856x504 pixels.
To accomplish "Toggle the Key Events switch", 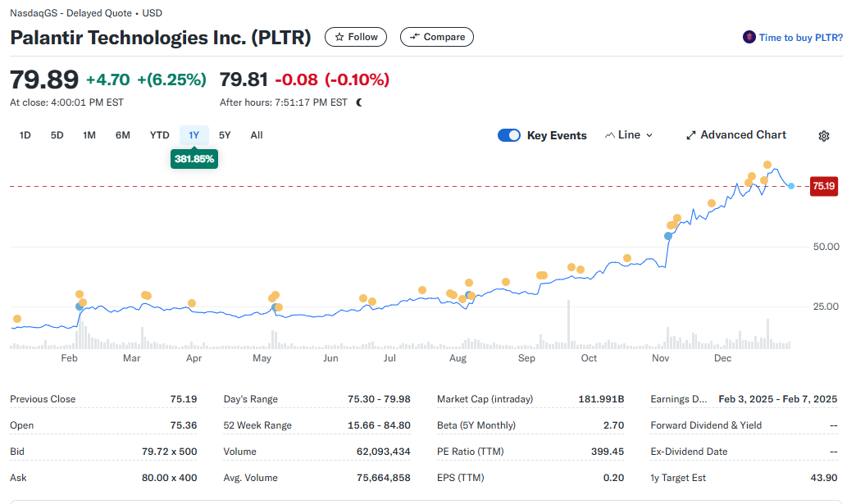I will click(x=509, y=135).
